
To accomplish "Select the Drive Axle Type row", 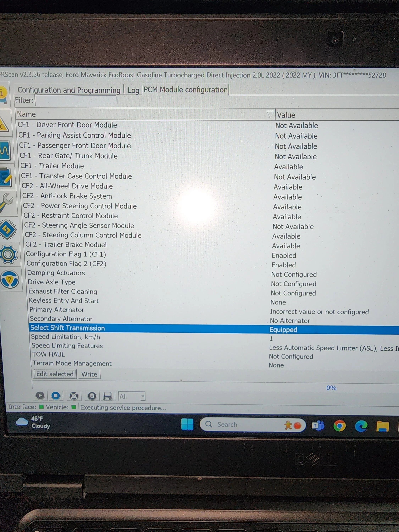I will 213,283.
